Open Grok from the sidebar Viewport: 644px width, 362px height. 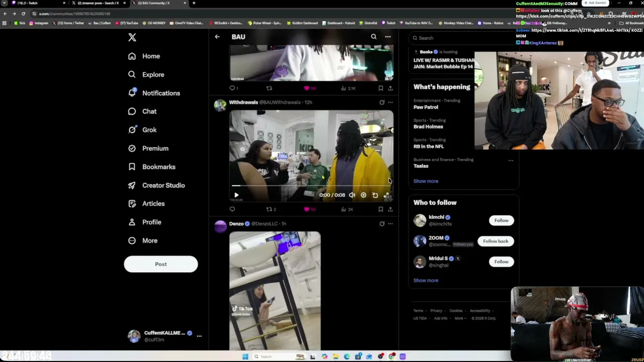tap(142, 130)
